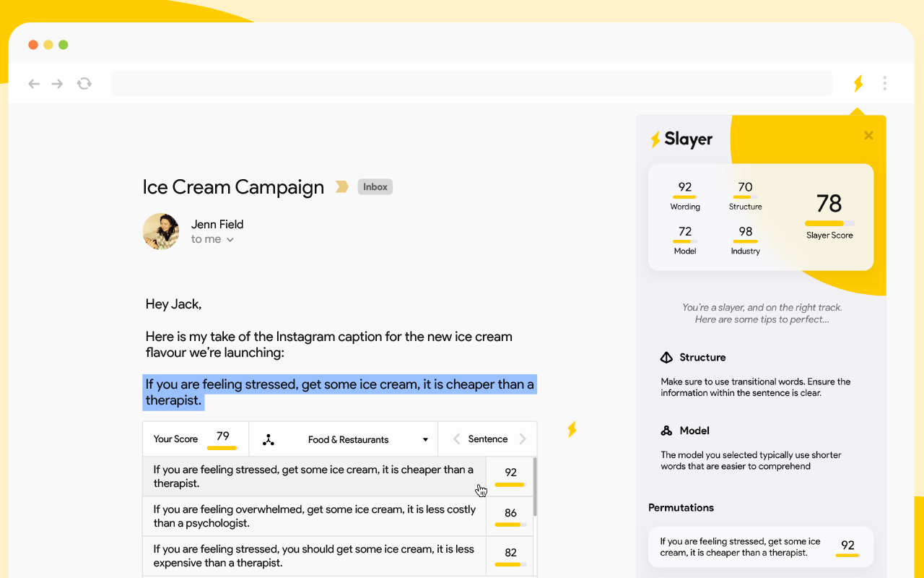Click the permutation card scored 92
Image resolution: width=924 pixels, height=578 pixels.
point(760,547)
